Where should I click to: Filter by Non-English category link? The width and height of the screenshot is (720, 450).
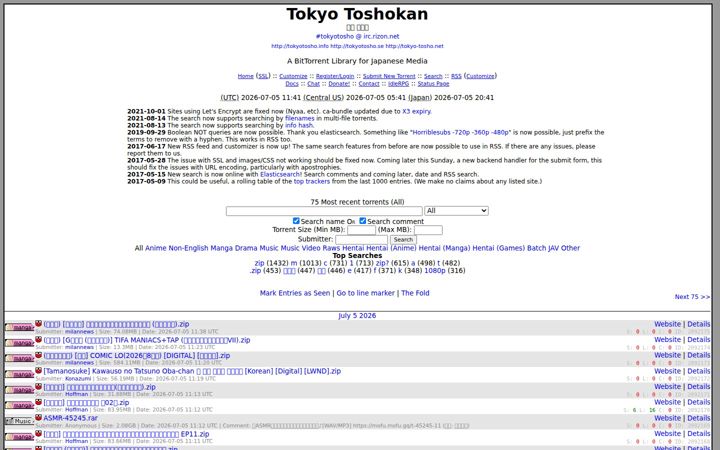188,248
